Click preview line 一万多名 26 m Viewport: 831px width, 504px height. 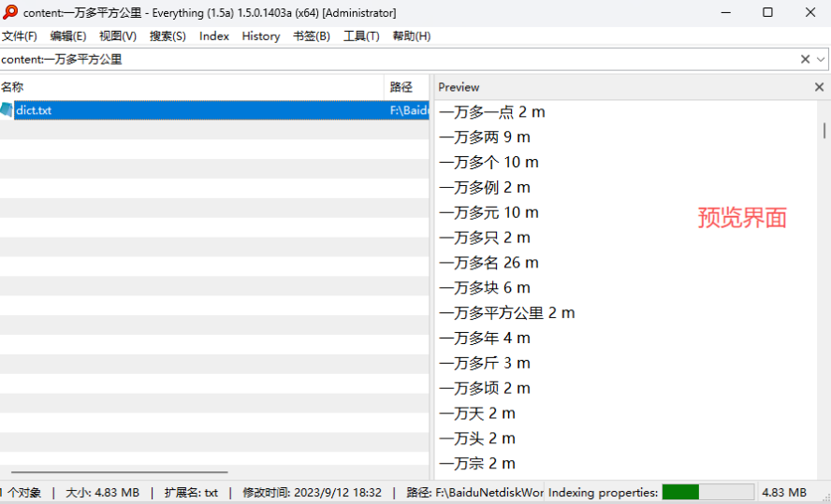488,263
